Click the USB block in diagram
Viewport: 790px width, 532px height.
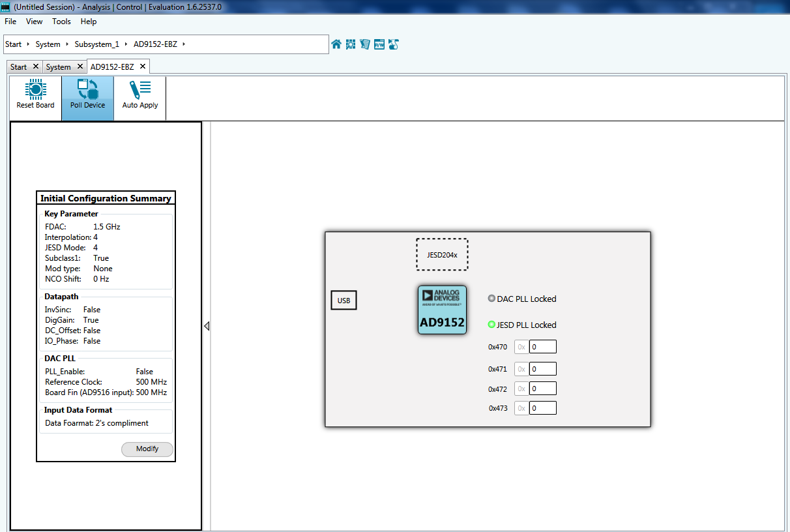(x=344, y=301)
